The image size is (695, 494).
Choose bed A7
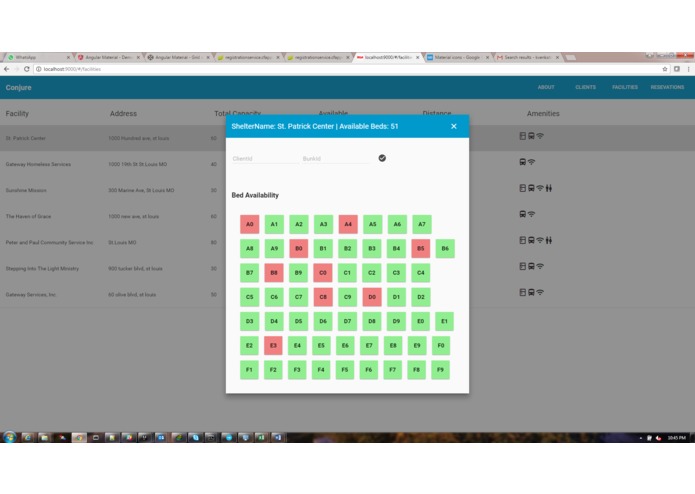(x=422, y=224)
